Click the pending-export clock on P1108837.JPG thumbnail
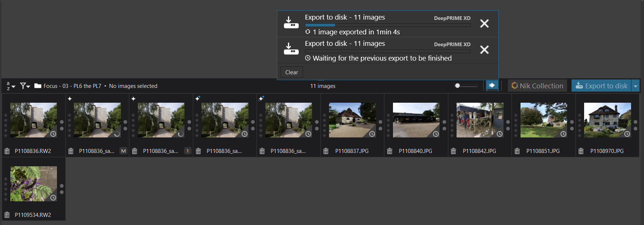This screenshot has width=644, height=225. coord(372,134)
